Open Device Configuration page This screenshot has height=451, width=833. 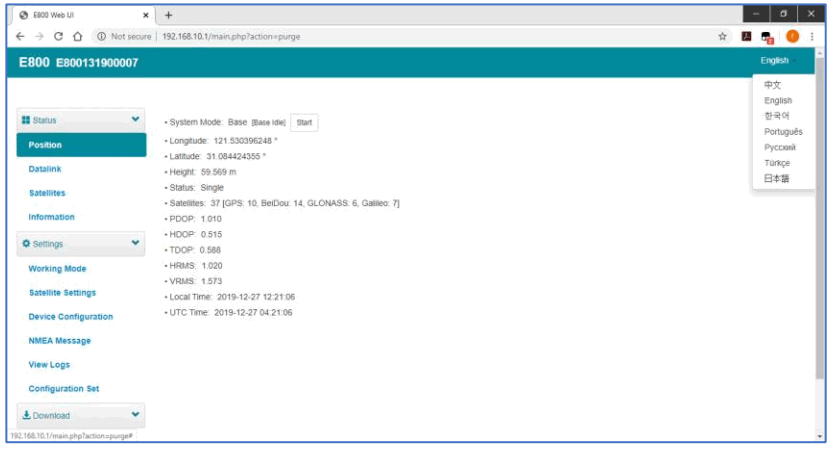pos(71,317)
